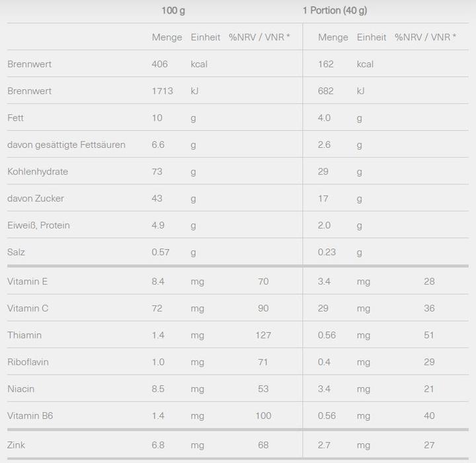Click the '1 Portion (40 g)' column header

click(335, 11)
